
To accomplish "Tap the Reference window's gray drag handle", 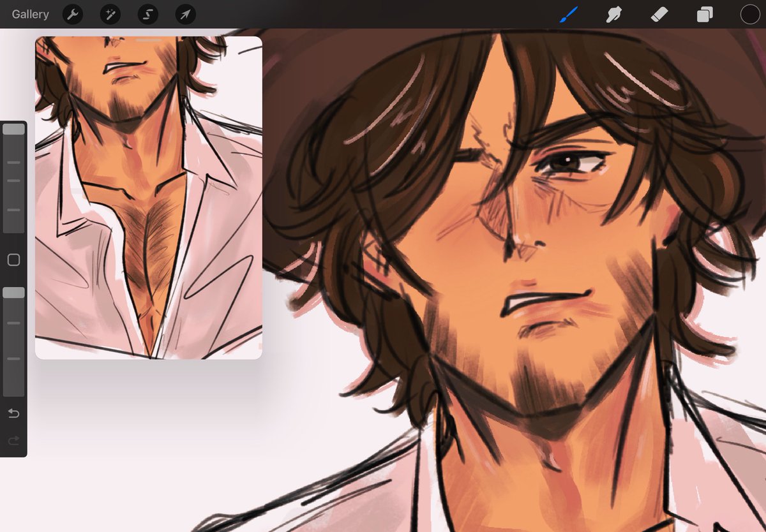I will coord(148,41).
